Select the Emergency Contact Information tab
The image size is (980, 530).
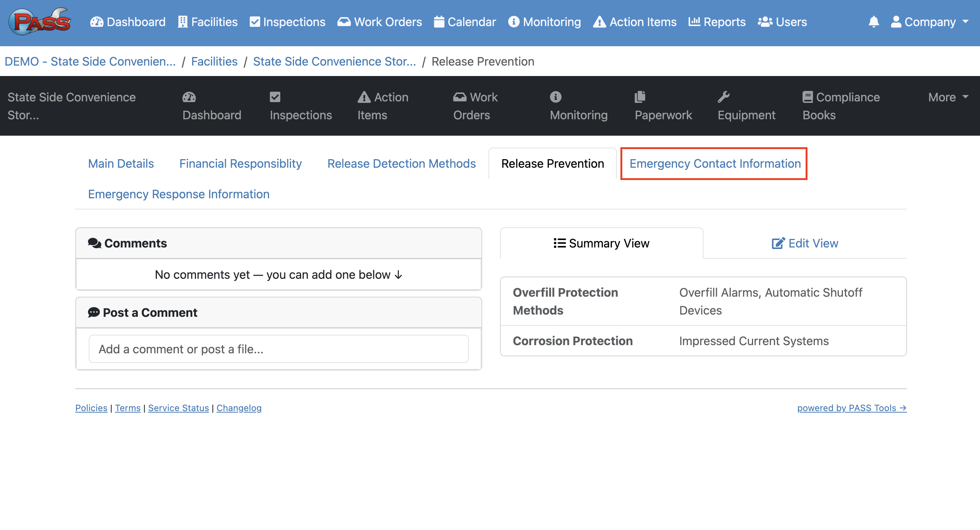click(714, 164)
